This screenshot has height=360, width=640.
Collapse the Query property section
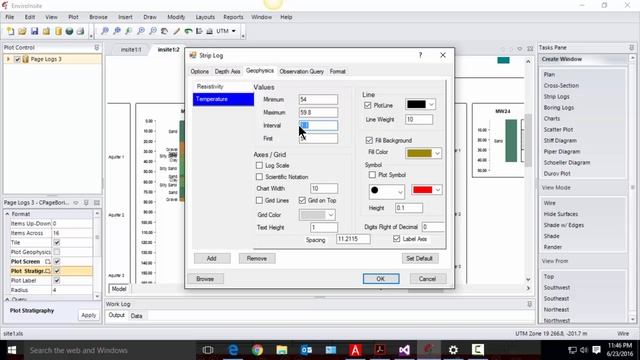click(x=7, y=300)
